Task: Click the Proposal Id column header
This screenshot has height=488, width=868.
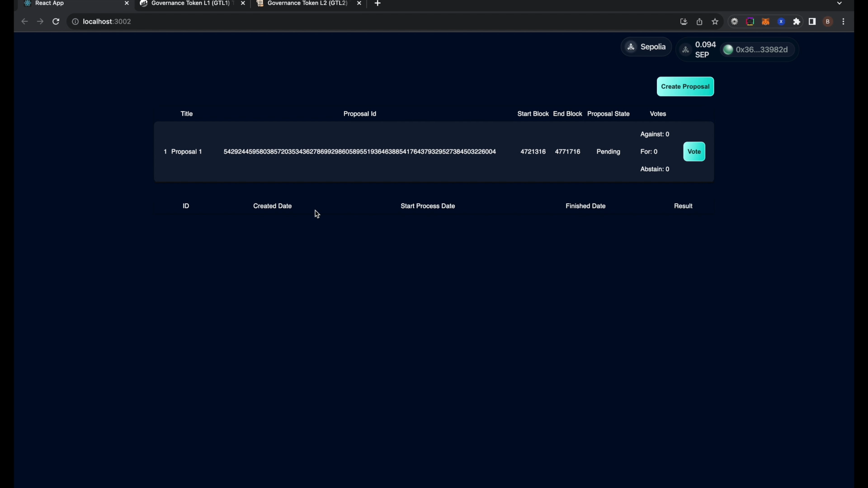Action: (x=360, y=114)
